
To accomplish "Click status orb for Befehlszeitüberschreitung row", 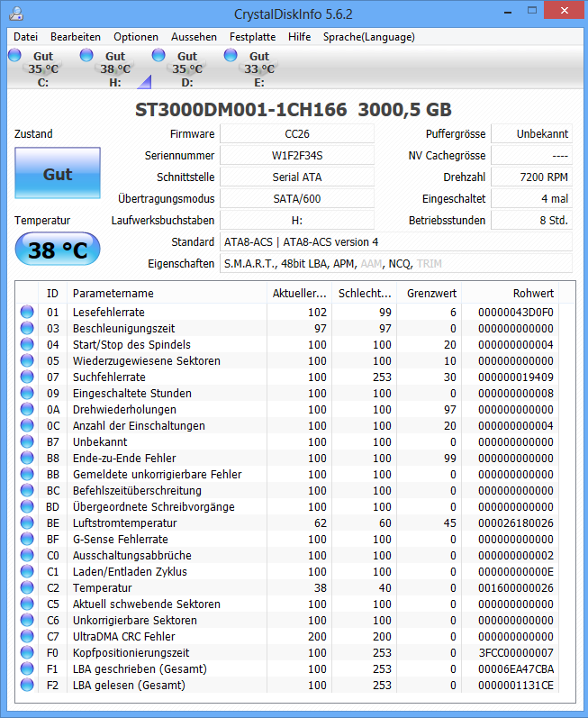I will point(27,490).
